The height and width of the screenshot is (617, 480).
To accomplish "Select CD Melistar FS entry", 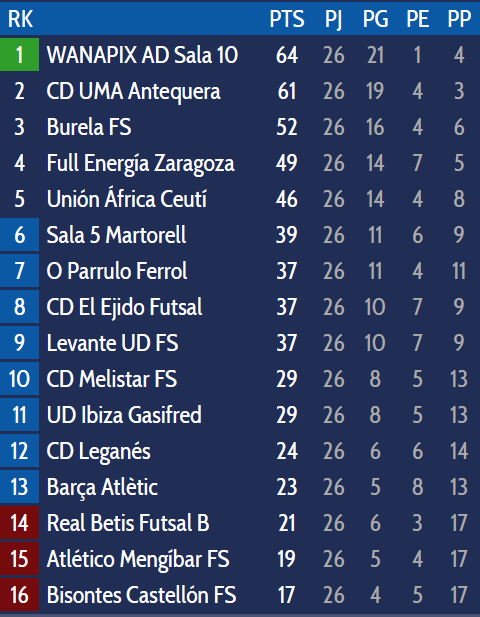I will (112, 379).
